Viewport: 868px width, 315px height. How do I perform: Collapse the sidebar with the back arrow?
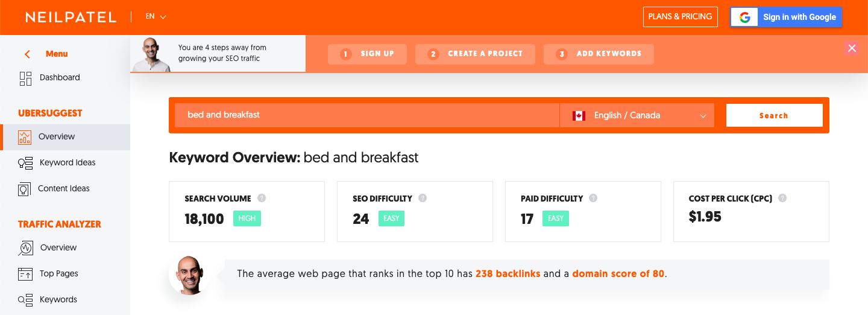click(x=27, y=54)
